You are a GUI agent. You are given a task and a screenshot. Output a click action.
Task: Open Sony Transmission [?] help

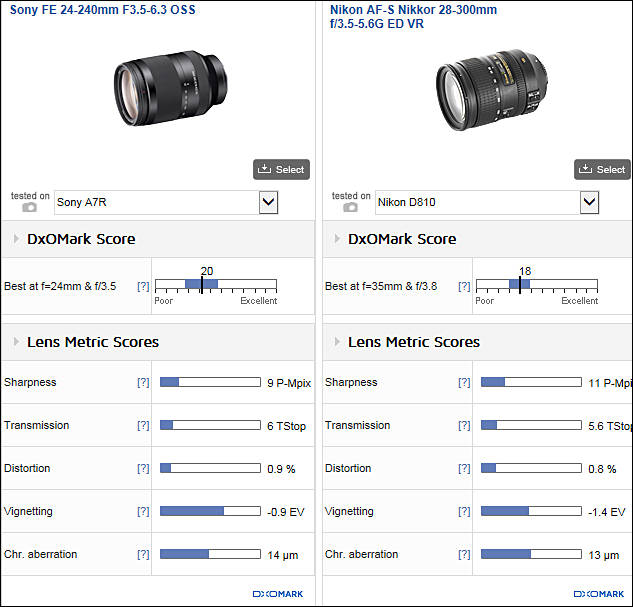click(x=143, y=425)
